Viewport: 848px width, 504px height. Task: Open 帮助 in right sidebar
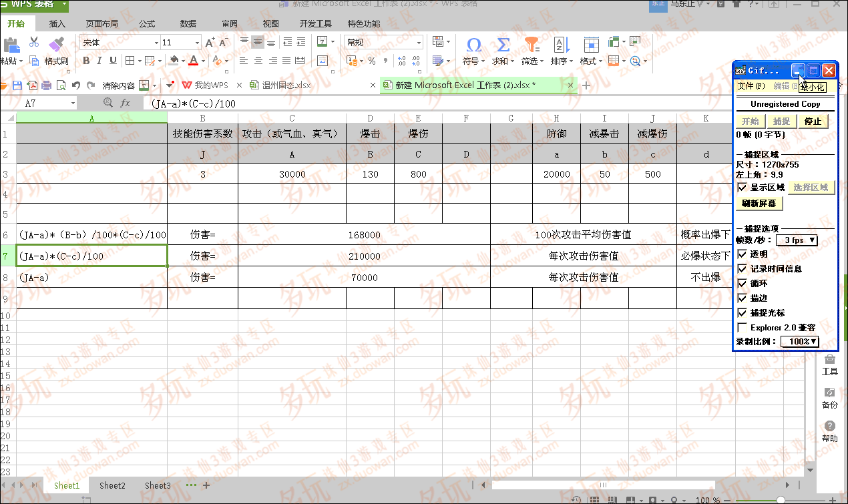click(830, 432)
